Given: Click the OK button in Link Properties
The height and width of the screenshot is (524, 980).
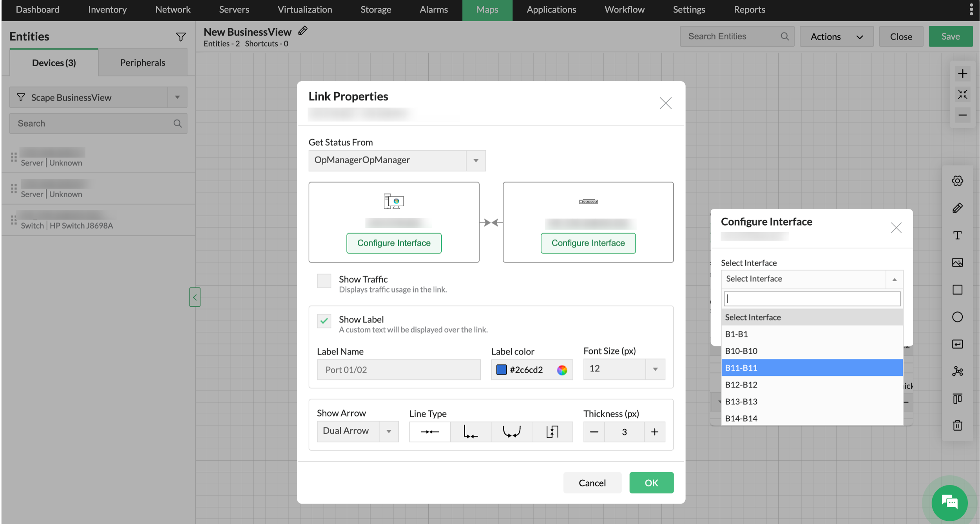Looking at the screenshot, I should (651, 482).
